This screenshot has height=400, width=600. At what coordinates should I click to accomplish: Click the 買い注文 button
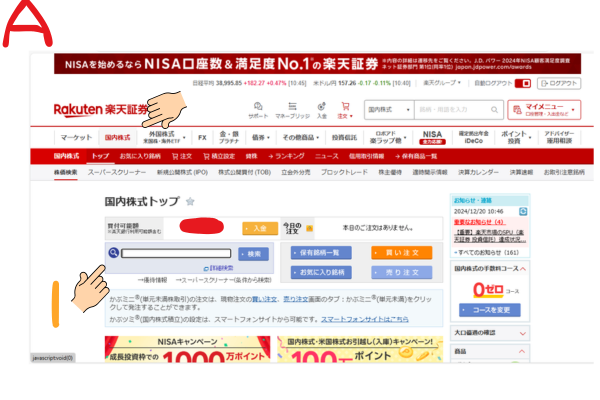(x=402, y=253)
